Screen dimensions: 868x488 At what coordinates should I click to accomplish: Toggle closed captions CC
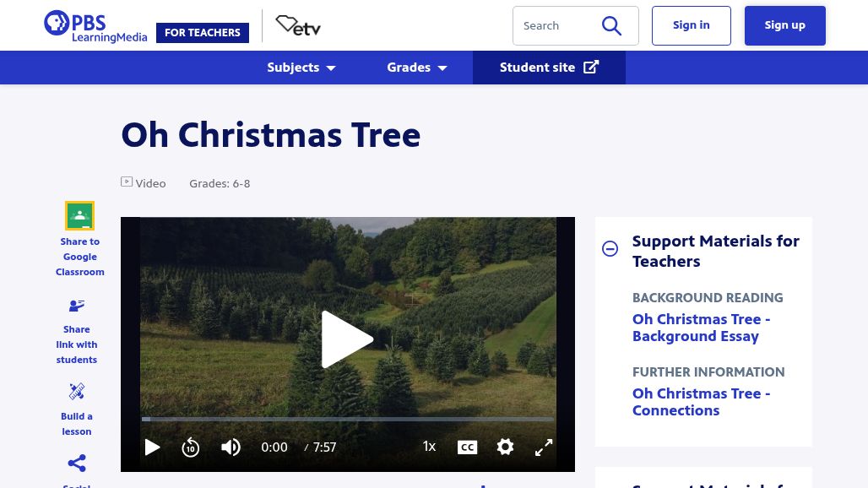click(x=467, y=447)
